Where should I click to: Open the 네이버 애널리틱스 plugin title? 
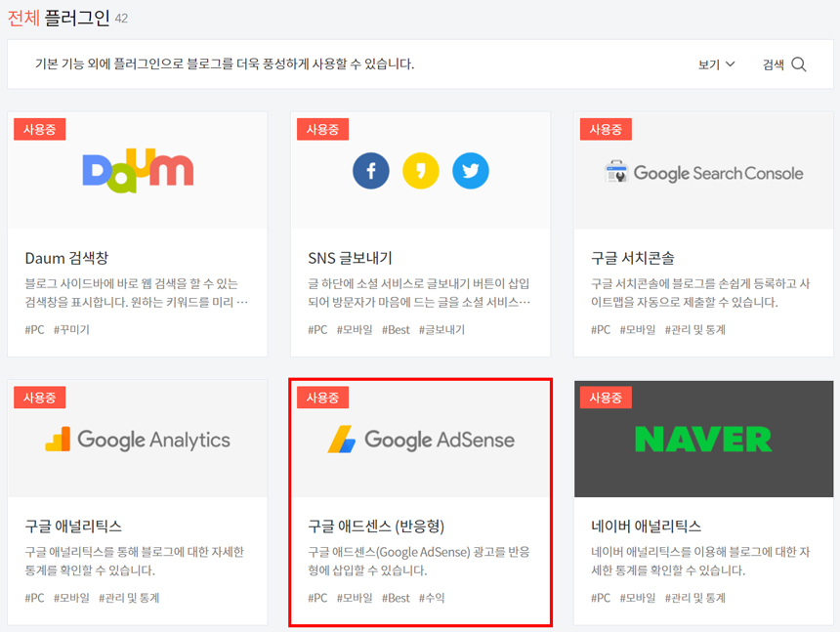tap(646, 526)
